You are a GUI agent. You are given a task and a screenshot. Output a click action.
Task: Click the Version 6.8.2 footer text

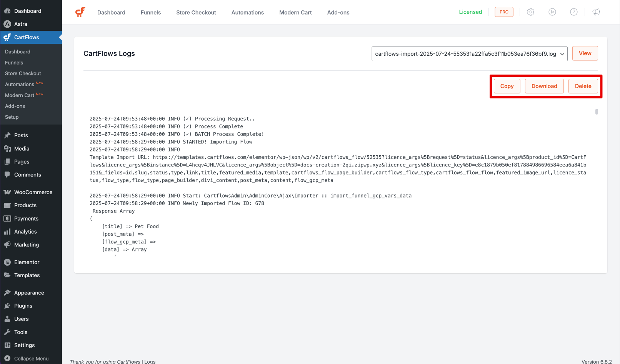point(597,361)
